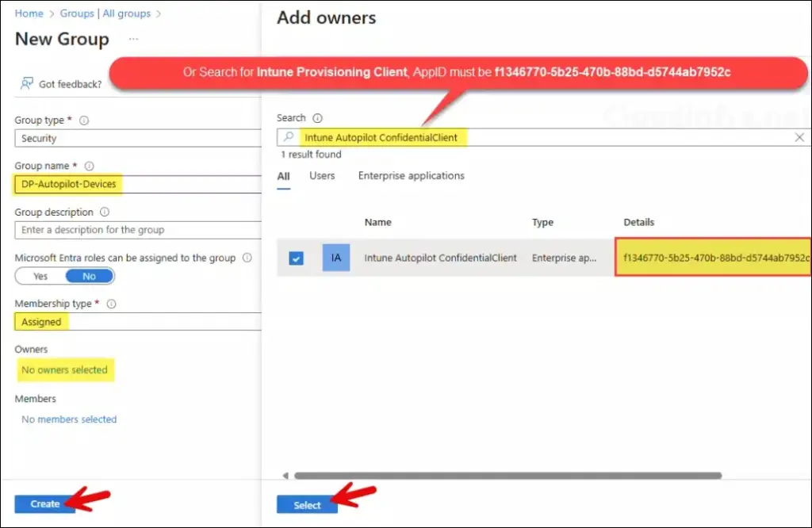Click the Got feedback icon
Image resolution: width=812 pixels, height=528 pixels.
27,84
